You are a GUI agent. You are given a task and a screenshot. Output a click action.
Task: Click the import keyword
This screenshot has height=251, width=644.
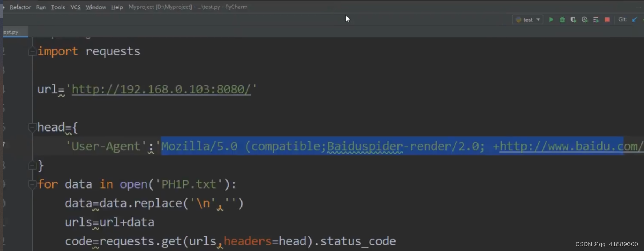[x=58, y=51]
